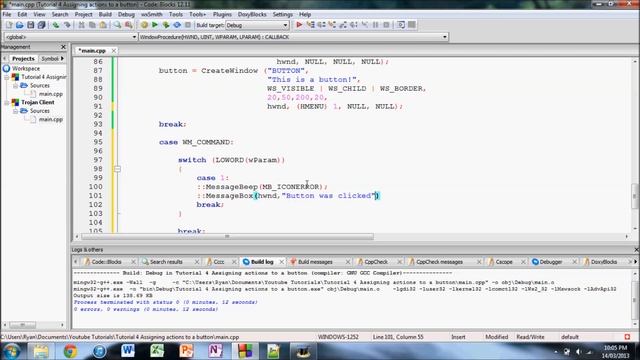
Task: Close the Build log tab
Action: [x=281, y=262]
